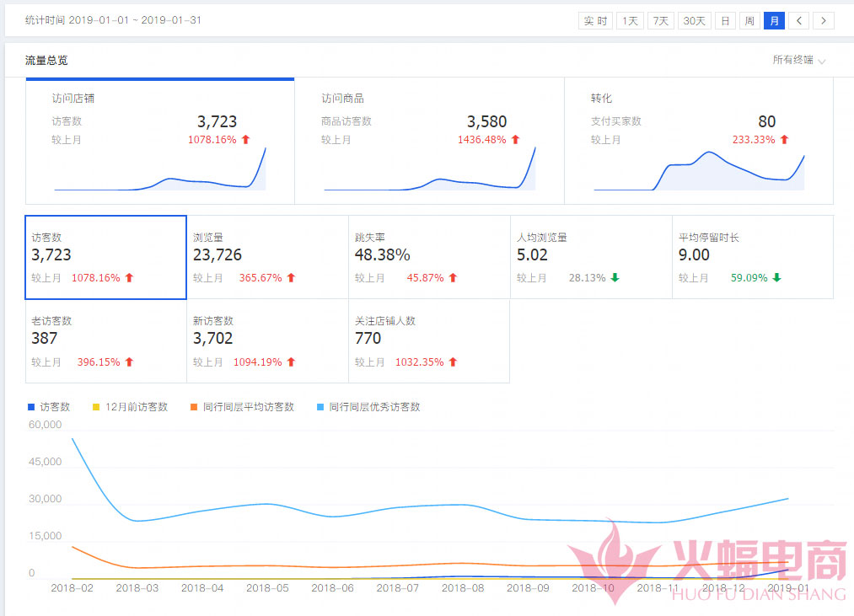The width and height of the screenshot is (854, 616).
Task: Select the 浏览量 metric card
Action: coord(267,257)
